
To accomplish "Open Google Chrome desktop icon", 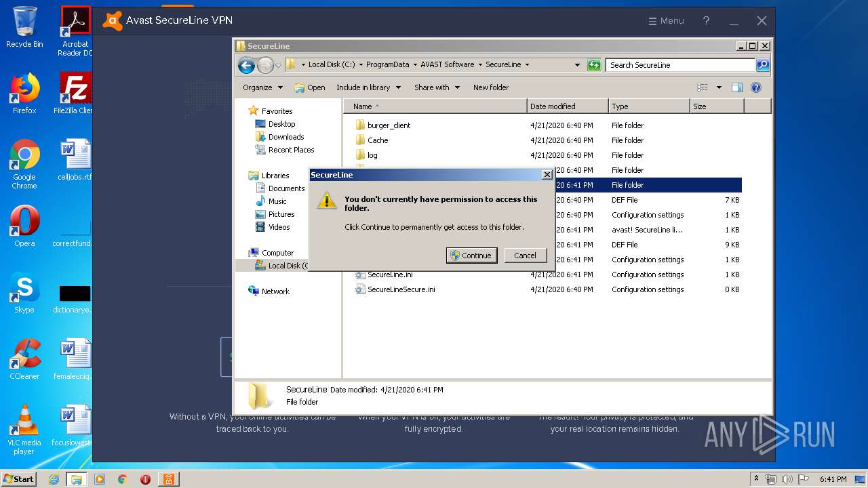I will pyautogui.click(x=24, y=165).
